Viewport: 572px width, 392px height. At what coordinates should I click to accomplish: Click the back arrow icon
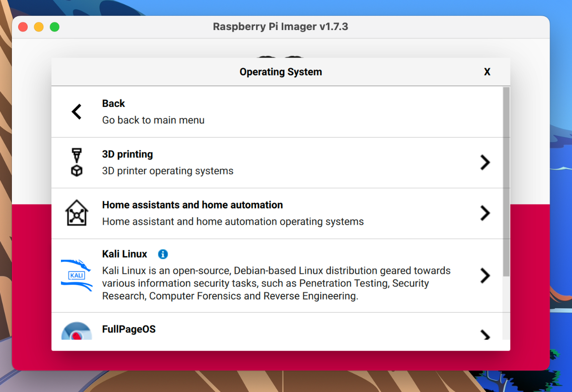coord(77,112)
